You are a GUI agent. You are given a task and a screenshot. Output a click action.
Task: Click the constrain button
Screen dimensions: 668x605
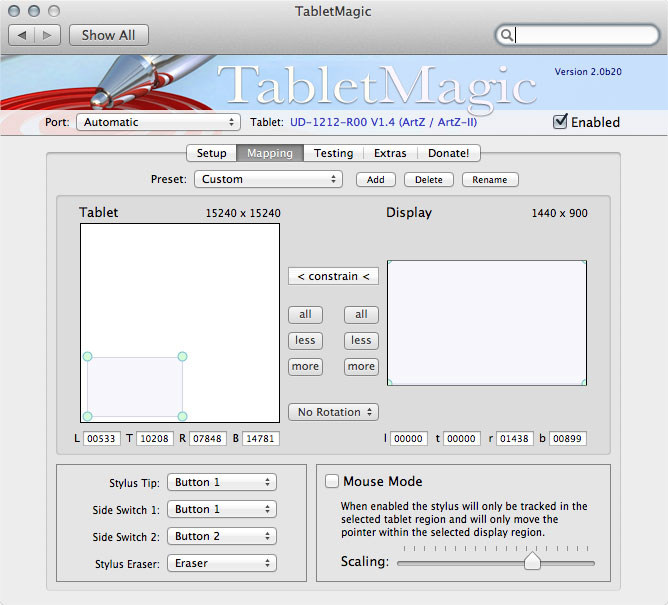pyautogui.click(x=334, y=276)
